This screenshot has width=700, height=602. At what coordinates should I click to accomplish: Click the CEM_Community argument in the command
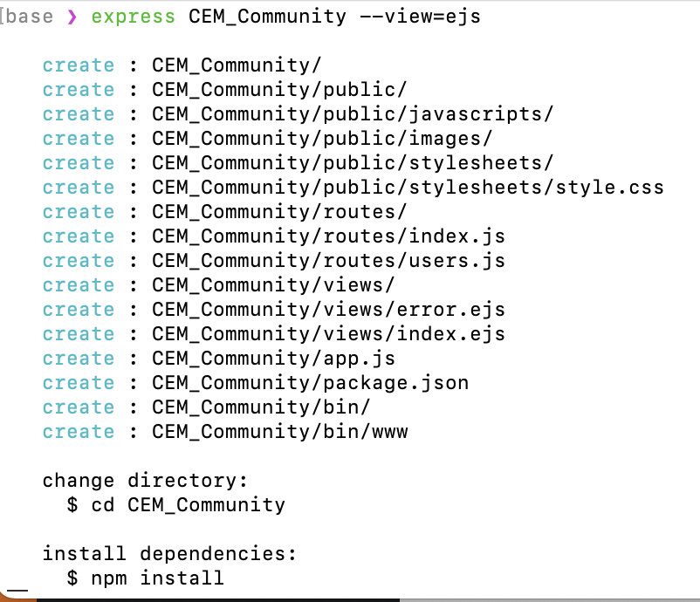point(267,17)
